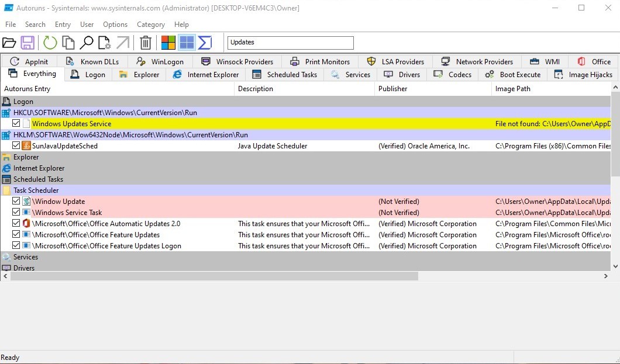Viewport: 620px width, 364px height.
Task: Click the File not found image path
Action: 553,123
